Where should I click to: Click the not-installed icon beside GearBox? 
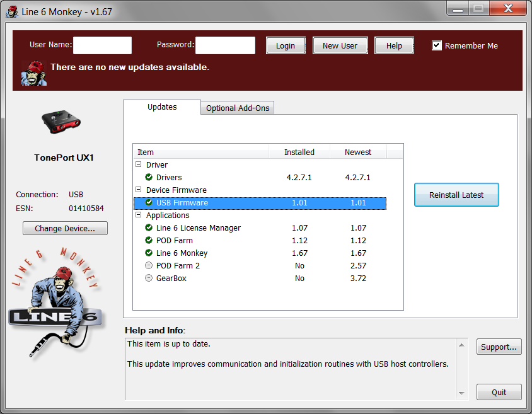coord(149,278)
